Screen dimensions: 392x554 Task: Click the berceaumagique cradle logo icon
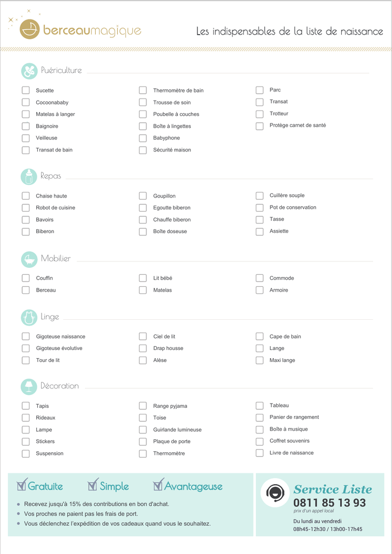pyautogui.click(x=29, y=29)
